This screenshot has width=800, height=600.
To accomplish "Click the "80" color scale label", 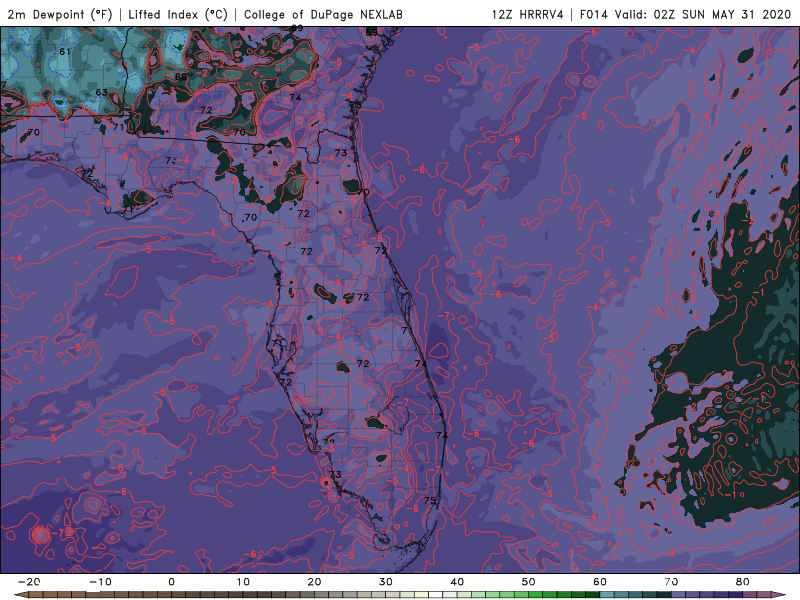I will click(x=743, y=582).
